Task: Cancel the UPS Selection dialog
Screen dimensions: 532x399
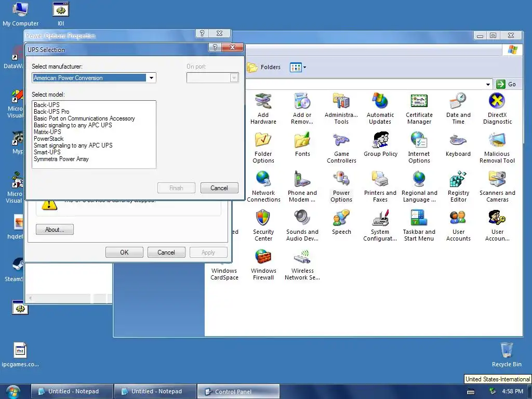Action: tap(219, 188)
